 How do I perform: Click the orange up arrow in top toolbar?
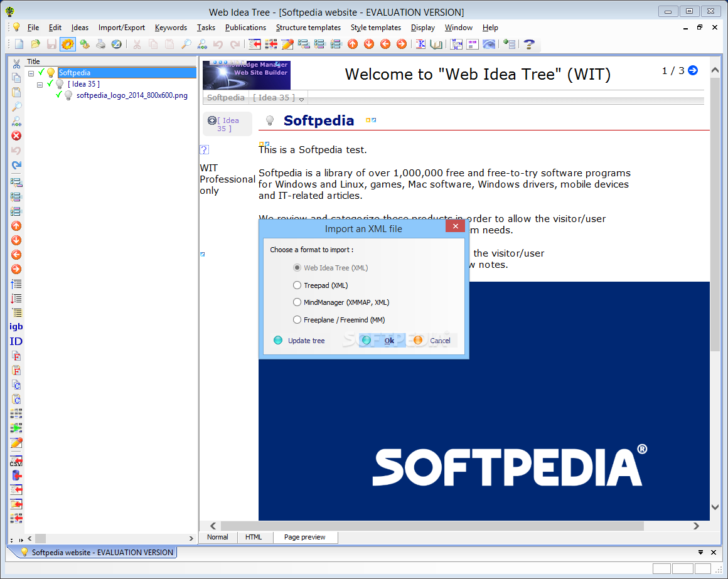click(353, 44)
